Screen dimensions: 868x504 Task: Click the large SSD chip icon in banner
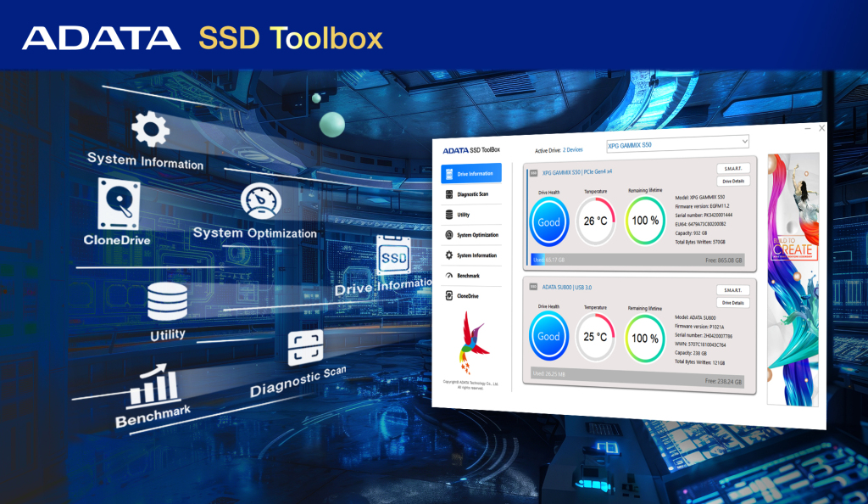coord(393,255)
